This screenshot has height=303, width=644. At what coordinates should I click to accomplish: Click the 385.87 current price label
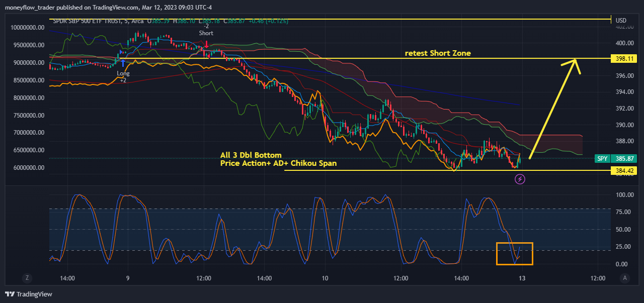[624, 158]
